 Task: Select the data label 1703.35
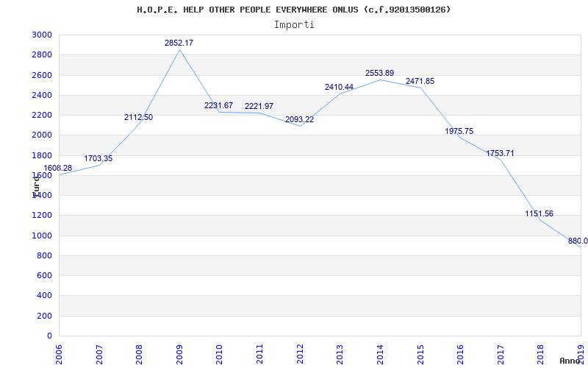point(98,158)
